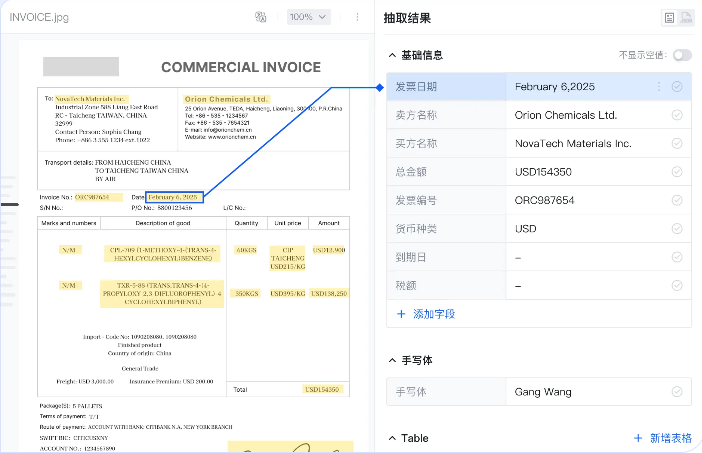Open more options for the 发票日期 row
The width and height of the screenshot is (702, 453).
[x=659, y=87]
